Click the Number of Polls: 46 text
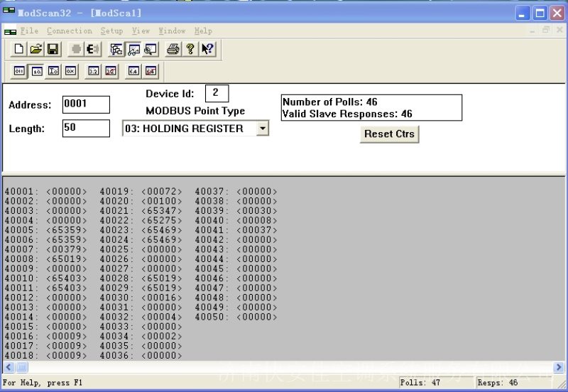Viewport: 568px width, 392px height. (330, 102)
